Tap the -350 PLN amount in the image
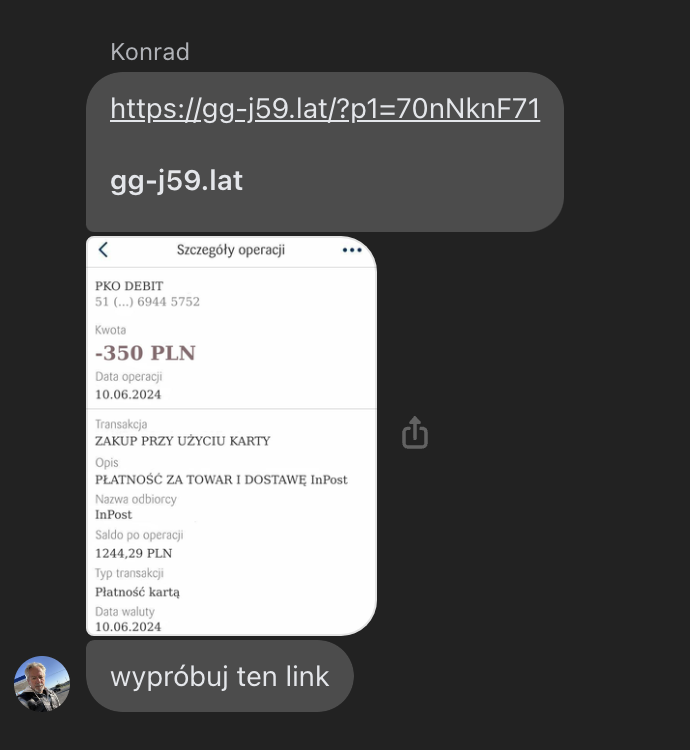Image resolution: width=690 pixels, height=750 pixels. tap(145, 353)
